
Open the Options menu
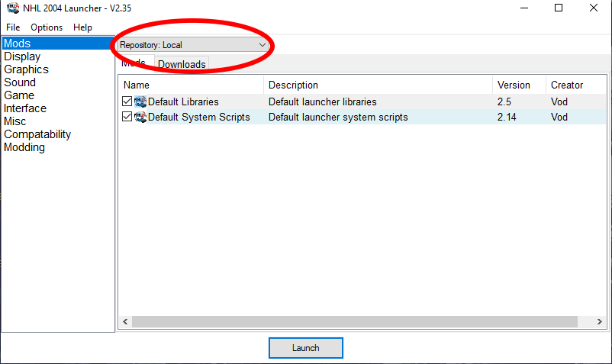tap(47, 27)
